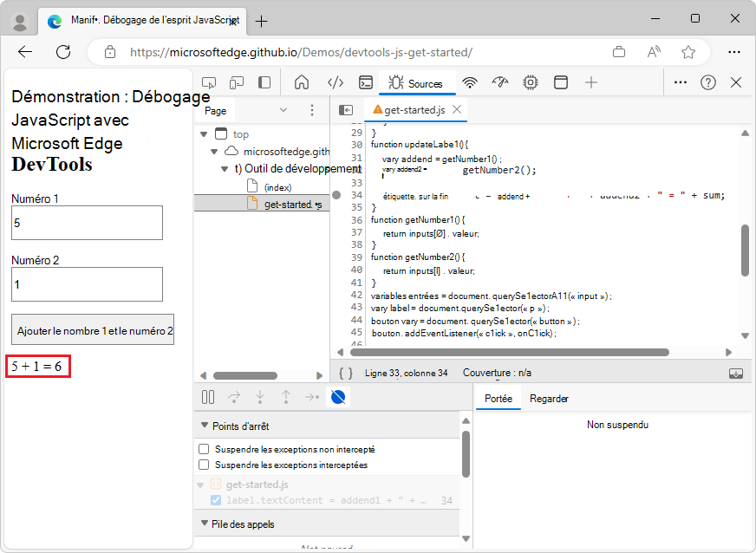Select the (index) file in tree
This screenshot has height=553, width=756.
(277, 186)
